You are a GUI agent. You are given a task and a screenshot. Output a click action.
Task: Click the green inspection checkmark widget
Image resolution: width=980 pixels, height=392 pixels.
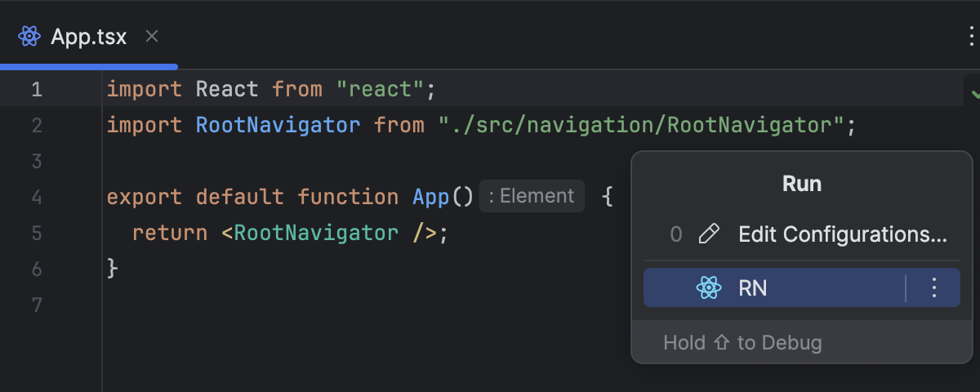coord(974,92)
